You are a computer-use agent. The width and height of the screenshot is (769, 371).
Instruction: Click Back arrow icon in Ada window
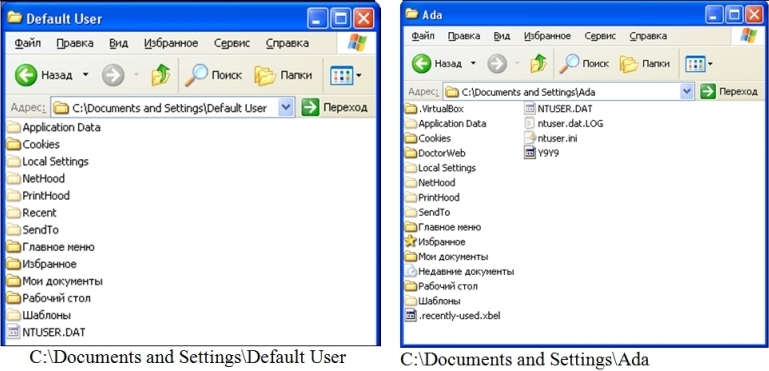422,63
